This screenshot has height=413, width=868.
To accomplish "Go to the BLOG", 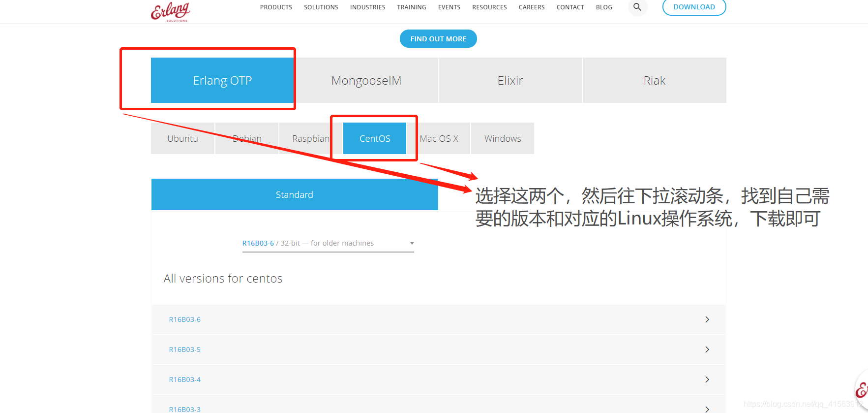I will click(604, 7).
